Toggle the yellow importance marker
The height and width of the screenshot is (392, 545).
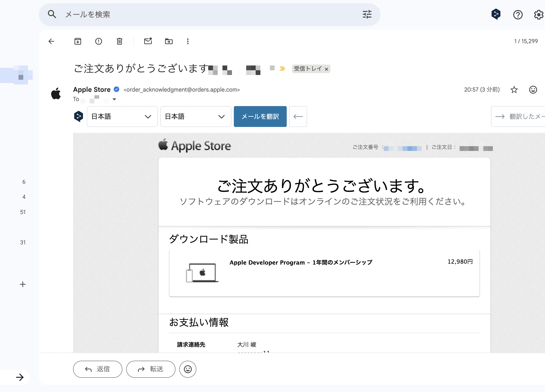282,69
